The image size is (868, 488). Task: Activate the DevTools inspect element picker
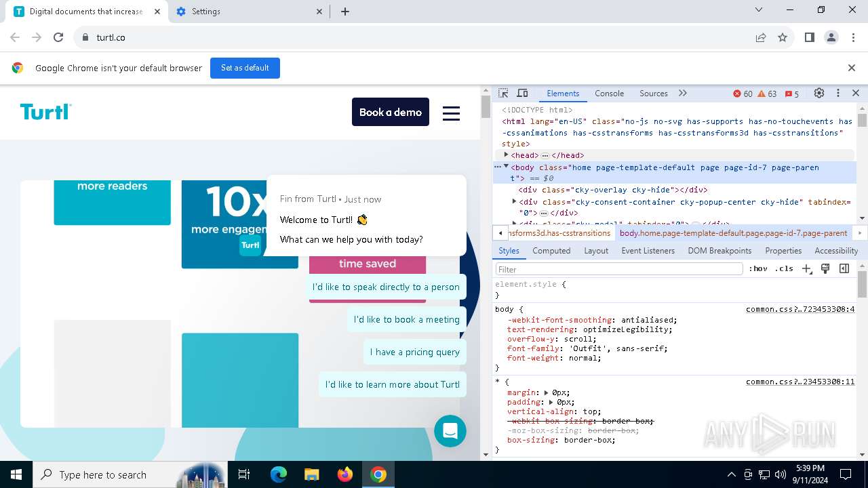pos(503,94)
